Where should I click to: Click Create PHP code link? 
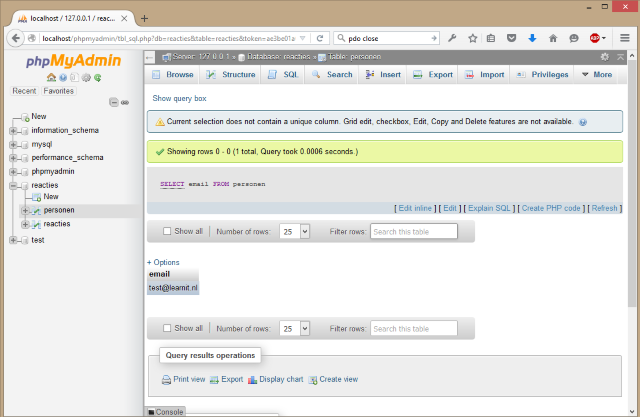[x=551, y=208]
